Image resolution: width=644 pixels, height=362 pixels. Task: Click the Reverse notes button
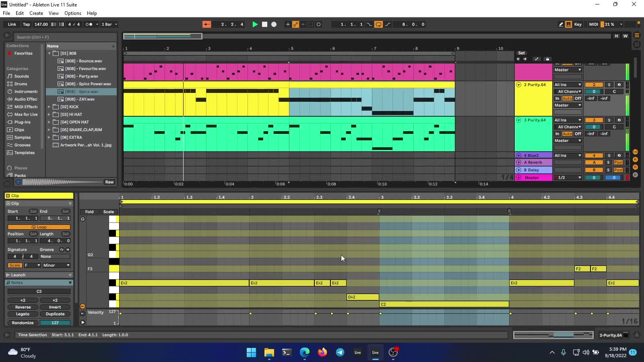tap(23, 307)
